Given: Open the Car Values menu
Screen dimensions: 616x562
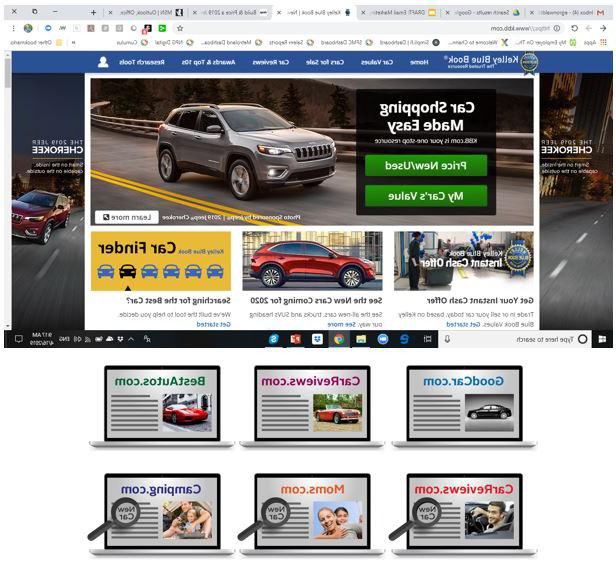Looking at the screenshot, I should [377, 62].
